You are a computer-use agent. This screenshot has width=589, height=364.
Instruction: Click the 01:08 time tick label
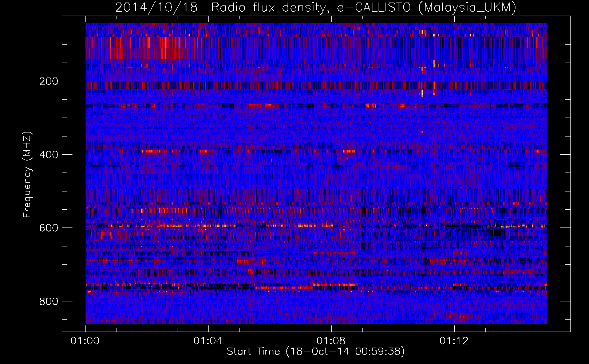pos(331,341)
